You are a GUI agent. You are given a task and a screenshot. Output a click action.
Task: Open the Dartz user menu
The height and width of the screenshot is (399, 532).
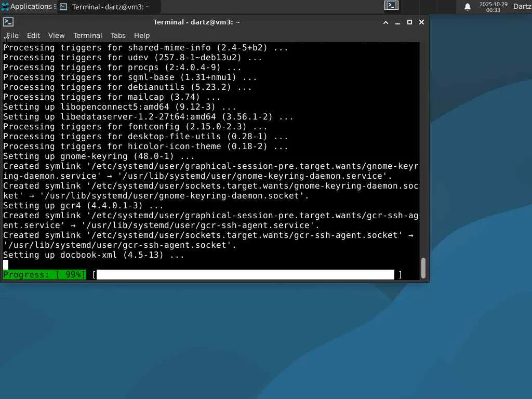click(522, 6)
